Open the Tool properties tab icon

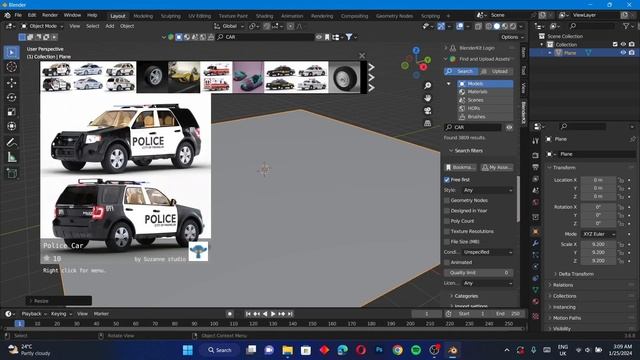(536, 141)
